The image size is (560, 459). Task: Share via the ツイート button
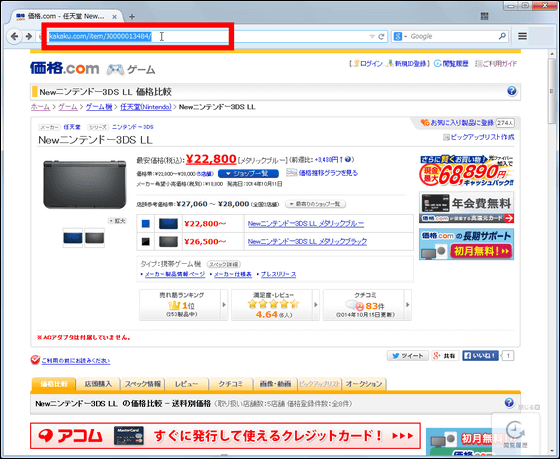(x=408, y=356)
